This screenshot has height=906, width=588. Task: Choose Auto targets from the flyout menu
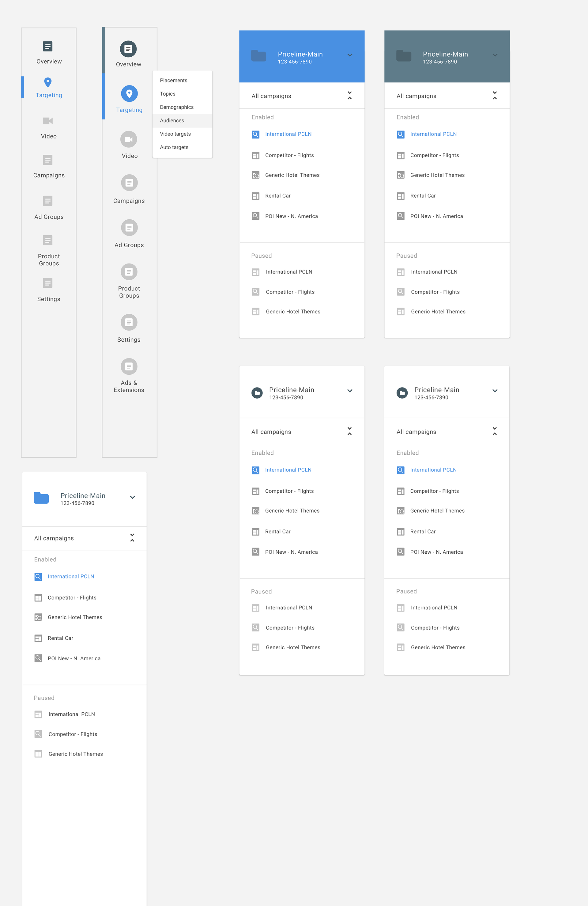pyautogui.click(x=182, y=147)
